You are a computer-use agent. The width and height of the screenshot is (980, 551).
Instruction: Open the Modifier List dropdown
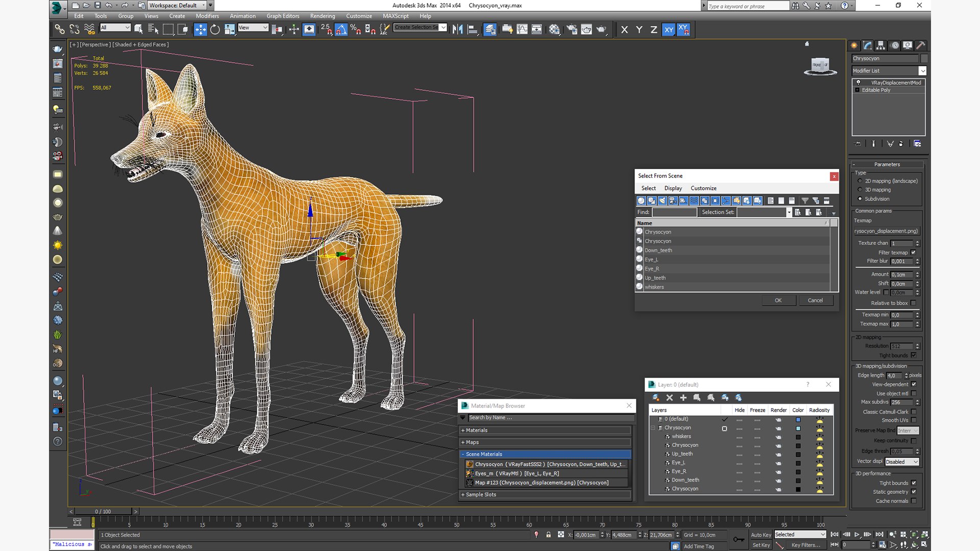click(889, 70)
